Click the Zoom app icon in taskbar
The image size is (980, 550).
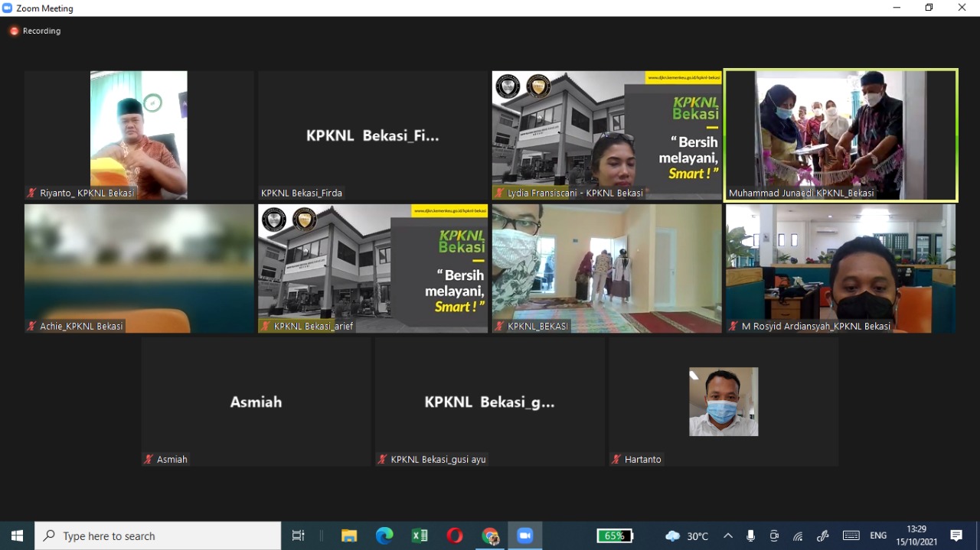pos(524,536)
